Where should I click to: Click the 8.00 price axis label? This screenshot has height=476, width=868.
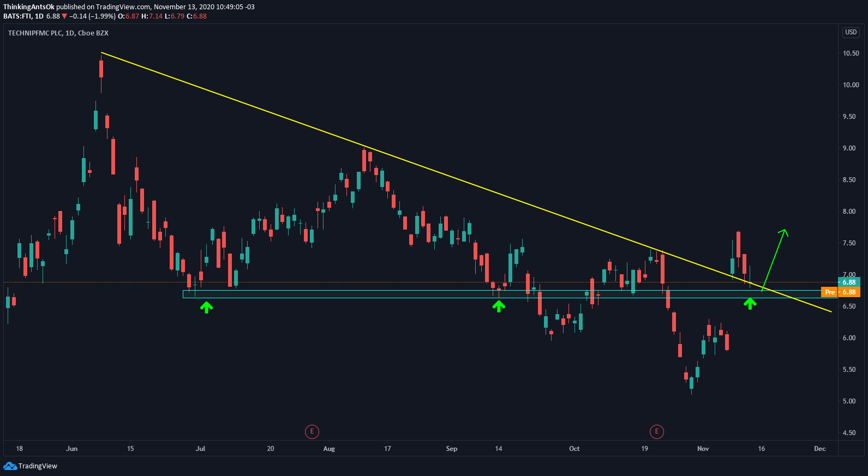pyautogui.click(x=849, y=212)
